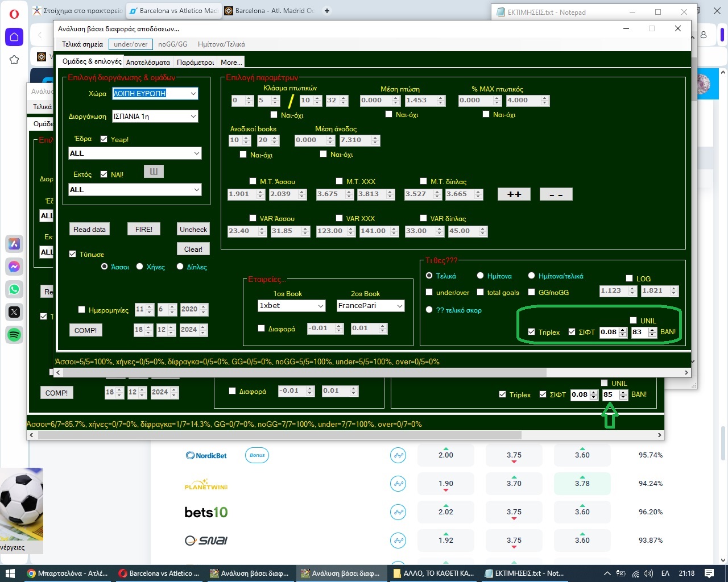Click the odds chart icon for bets10
728x582 pixels.
[398, 512]
